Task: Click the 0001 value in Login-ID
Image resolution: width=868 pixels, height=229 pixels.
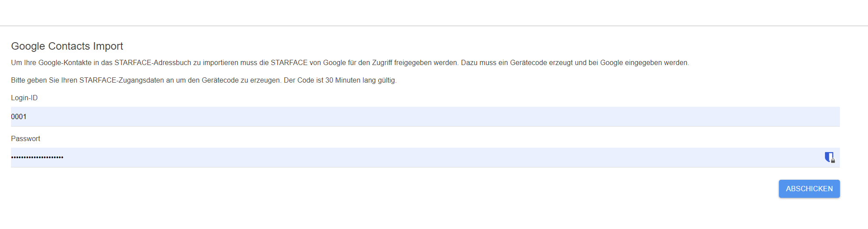Action: tap(19, 116)
